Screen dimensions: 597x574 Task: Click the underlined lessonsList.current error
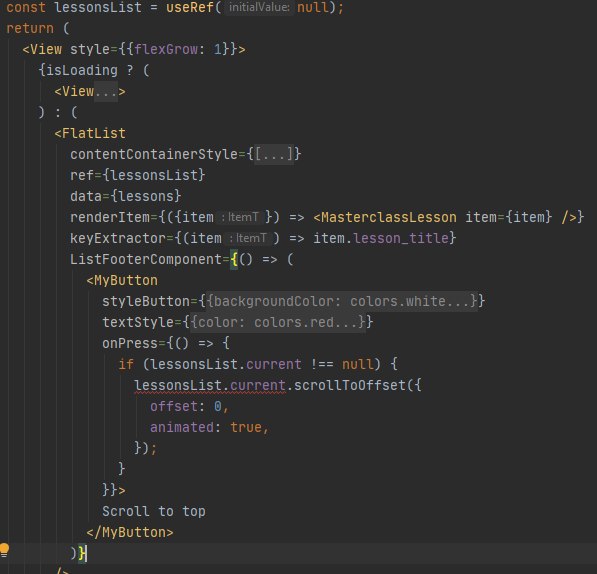pyautogui.click(x=210, y=385)
